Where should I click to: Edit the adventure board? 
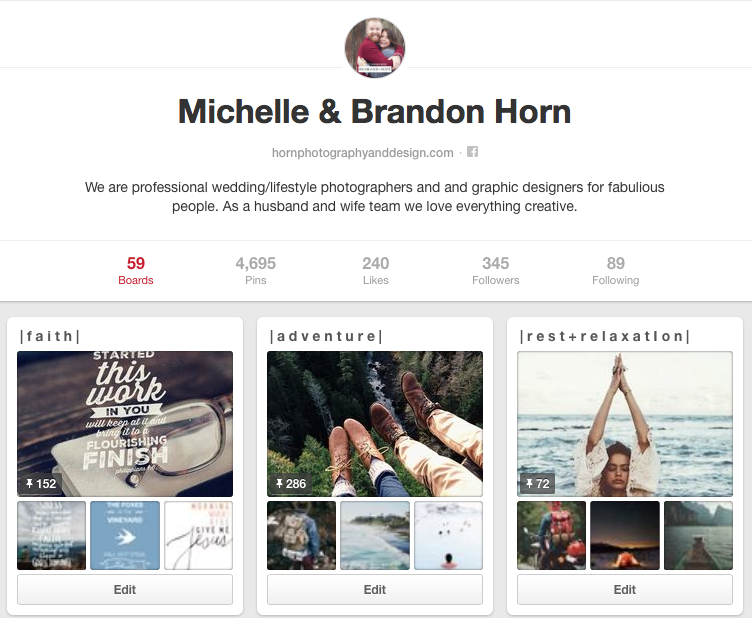click(375, 589)
